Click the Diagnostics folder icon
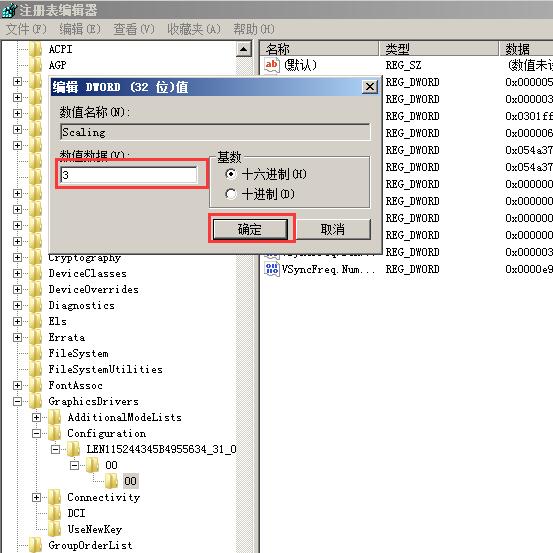 click(35, 305)
